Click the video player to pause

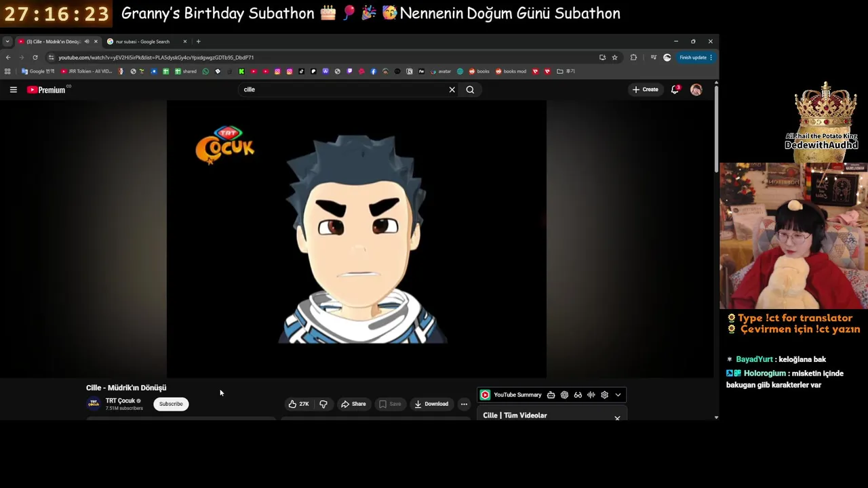[357, 239]
